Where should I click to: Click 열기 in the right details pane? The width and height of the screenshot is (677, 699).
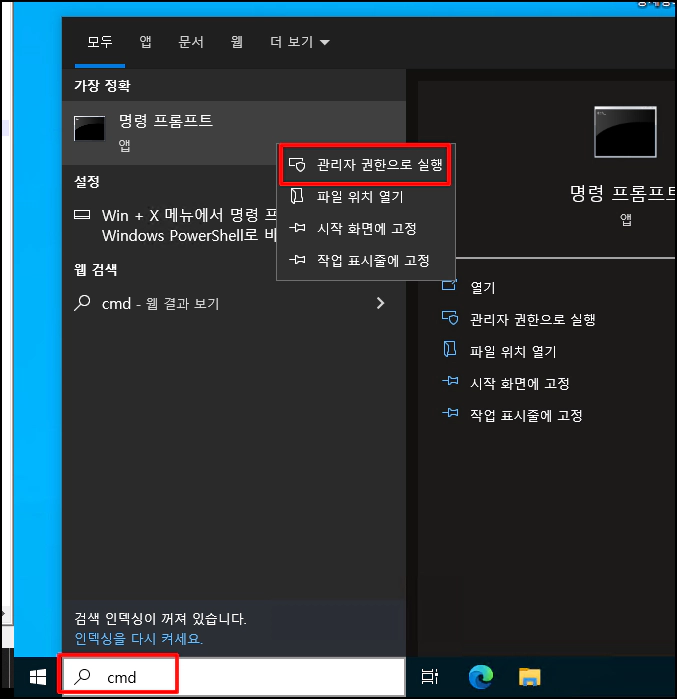483,288
